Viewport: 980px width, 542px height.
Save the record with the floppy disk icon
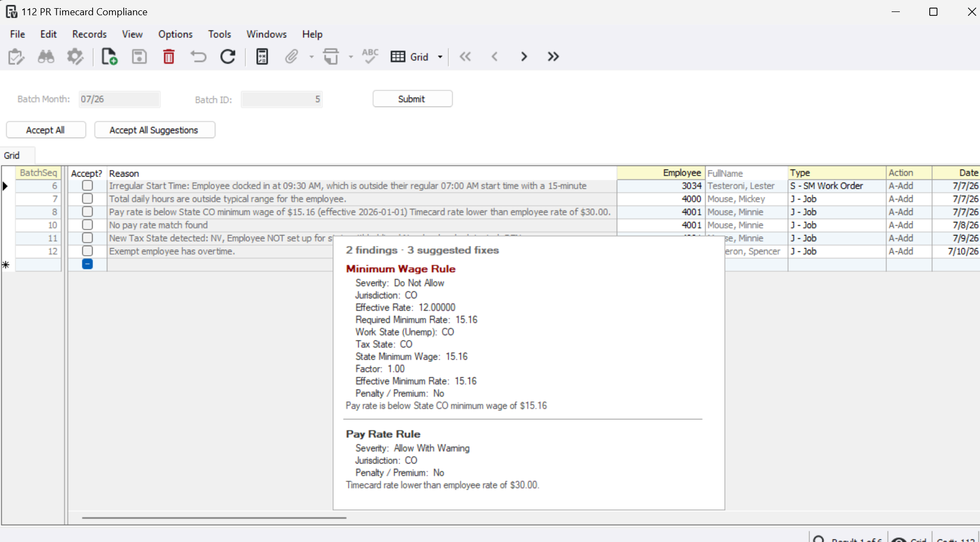(x=140, y=57)
